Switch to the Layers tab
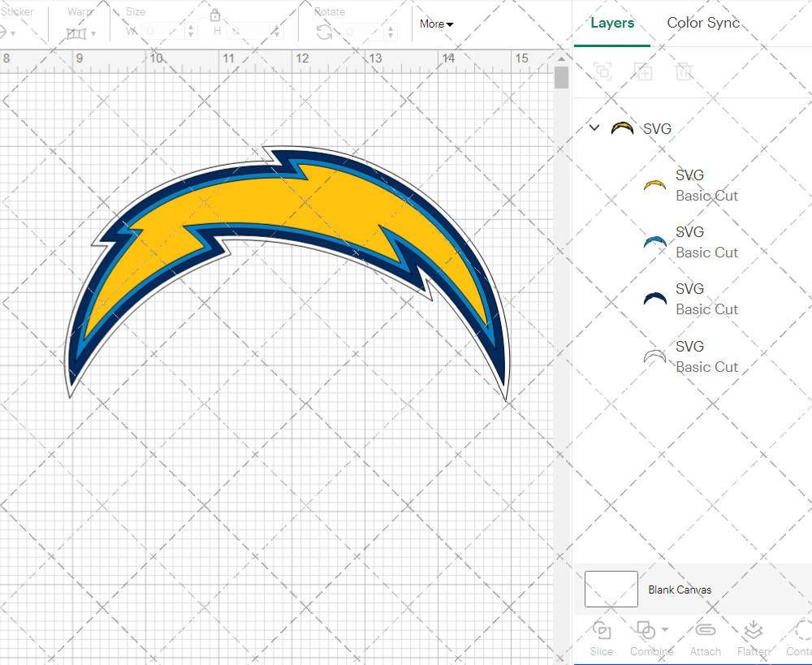Viewport: 812px width, 665px height. click(612, 24)
